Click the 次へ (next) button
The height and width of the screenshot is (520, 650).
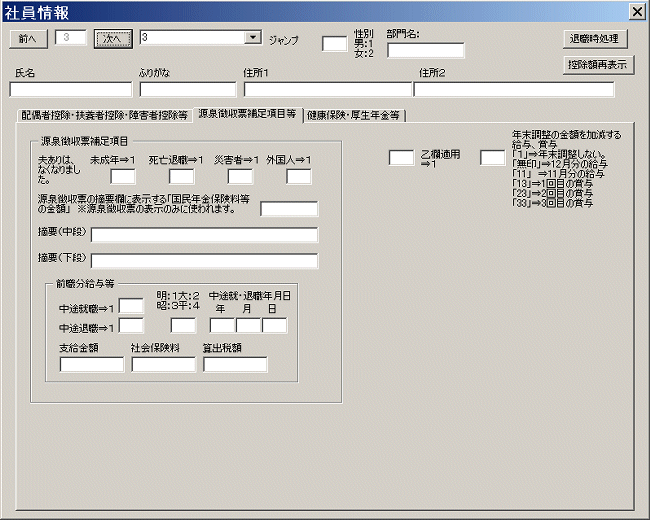click(113, 38)
